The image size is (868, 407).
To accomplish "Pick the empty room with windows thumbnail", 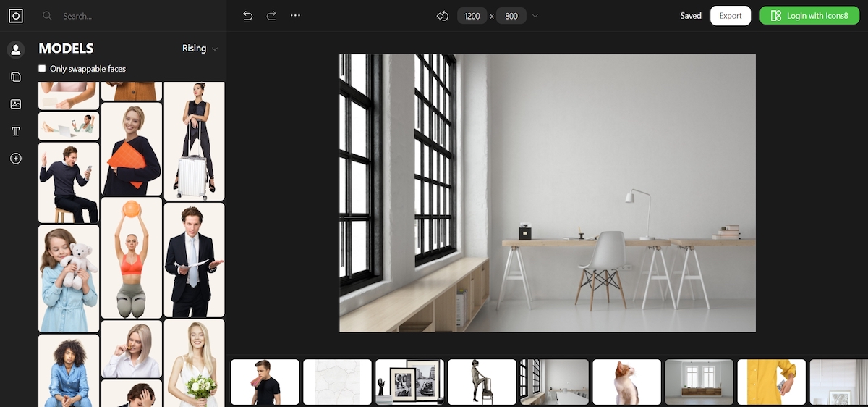I will [x=699, y=382].
